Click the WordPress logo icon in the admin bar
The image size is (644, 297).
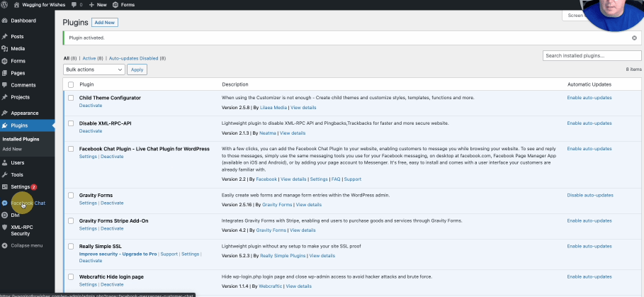(4, 4)
